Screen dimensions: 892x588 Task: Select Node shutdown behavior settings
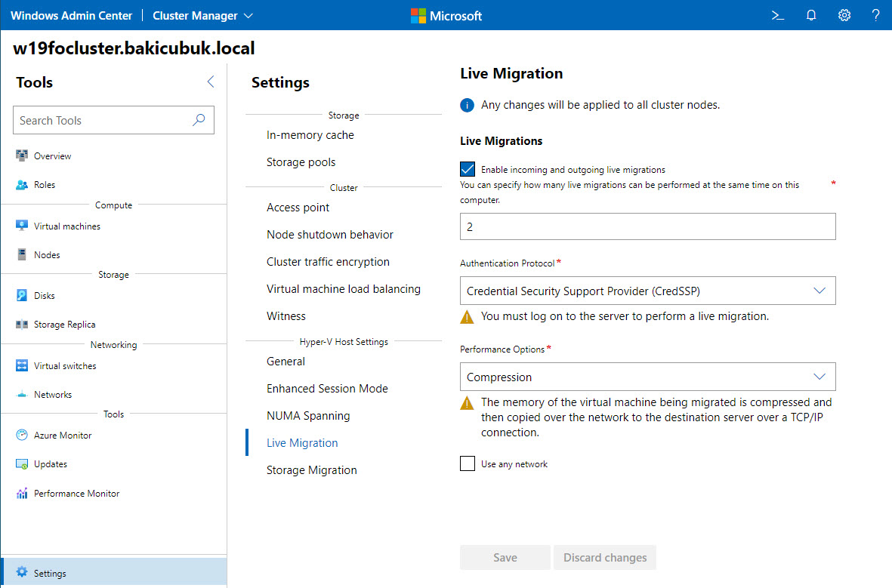click(x=330, y=235)
